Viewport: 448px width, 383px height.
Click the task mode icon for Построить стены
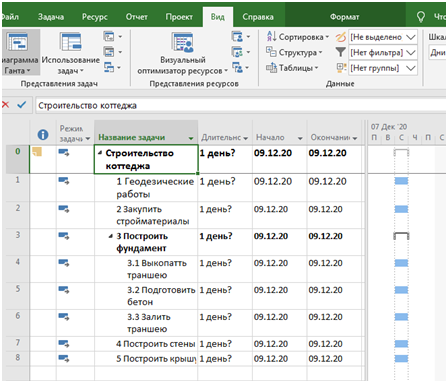tap(63, 343)
